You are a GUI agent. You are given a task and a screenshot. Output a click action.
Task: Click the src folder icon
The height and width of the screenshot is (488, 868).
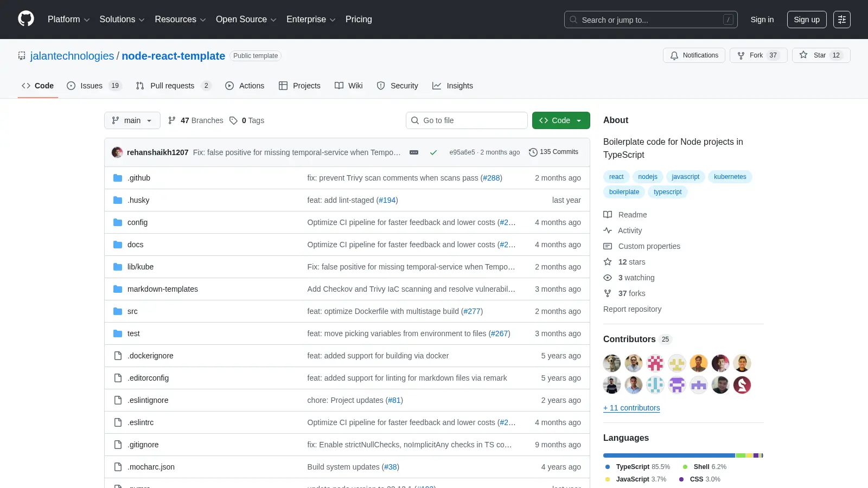pos(118,311)
